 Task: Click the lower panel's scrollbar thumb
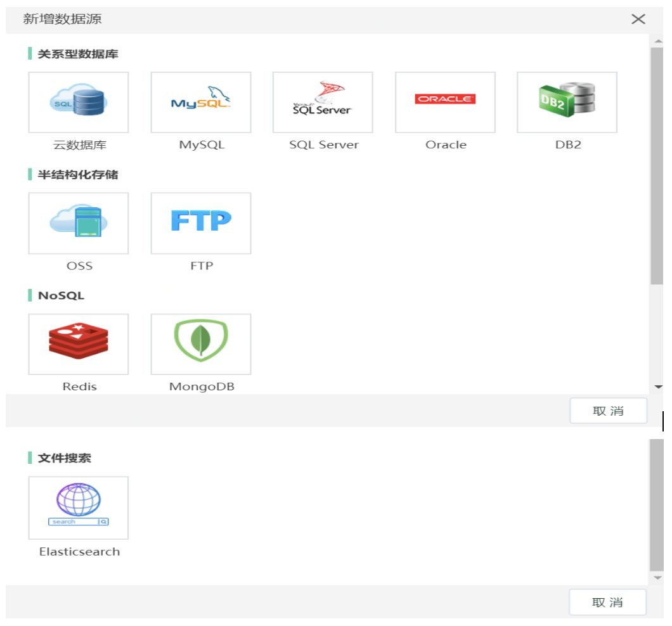pos(657,505)
